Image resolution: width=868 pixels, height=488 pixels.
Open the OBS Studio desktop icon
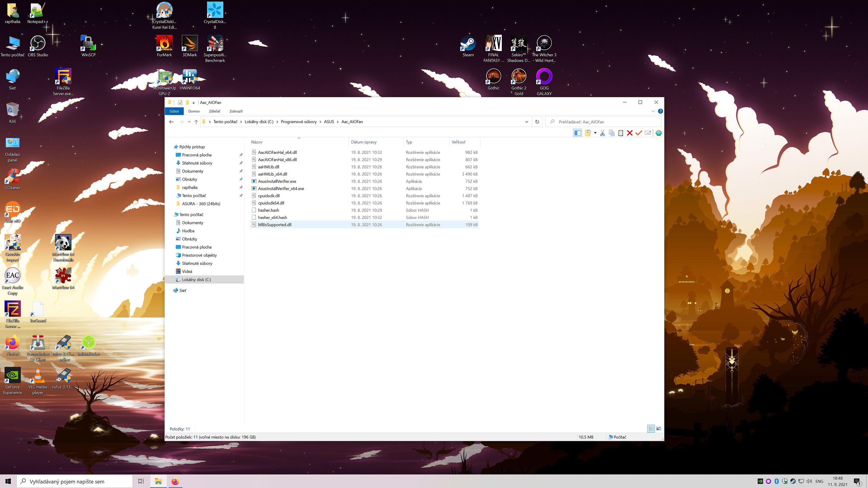click(38, 46)
